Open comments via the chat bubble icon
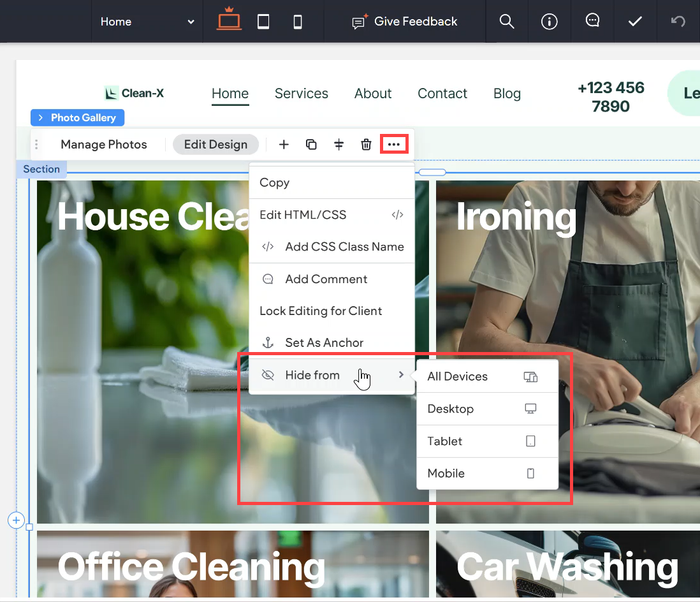Screen dimensions: 700x602 click(592, 21)
